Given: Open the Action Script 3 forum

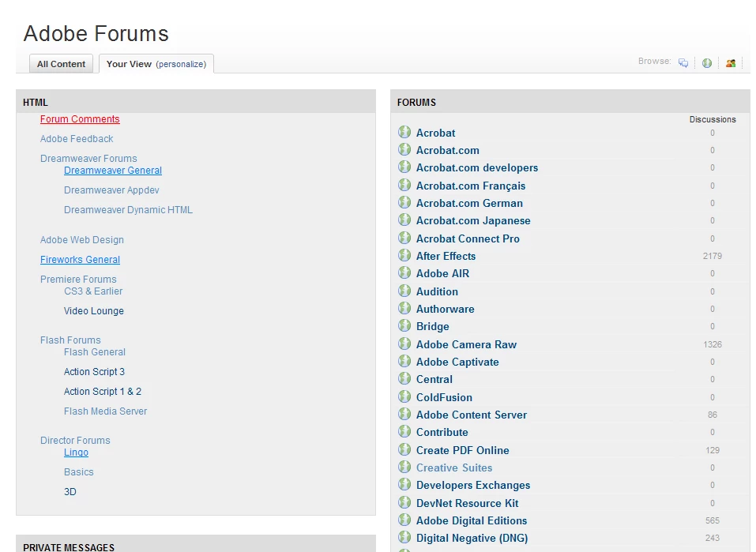Looking at the screenshot, I should (x=95, y=372).
